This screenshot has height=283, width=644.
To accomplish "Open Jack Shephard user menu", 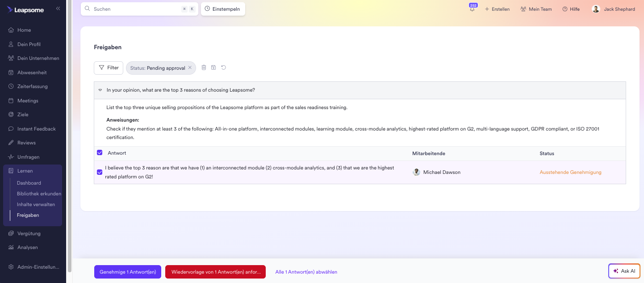I will pyautogui.click(x=613, y=9).
